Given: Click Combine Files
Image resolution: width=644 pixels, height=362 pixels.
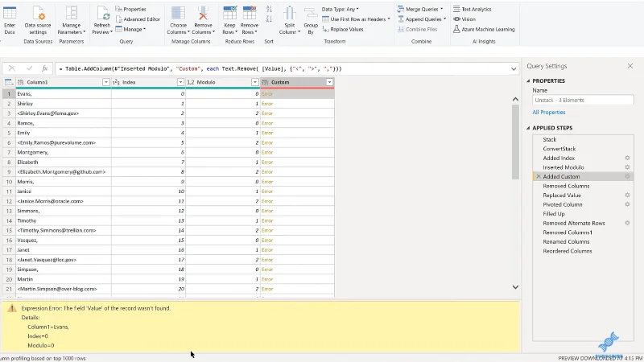Looking at the screenshot, I should [x=418, y=30].
